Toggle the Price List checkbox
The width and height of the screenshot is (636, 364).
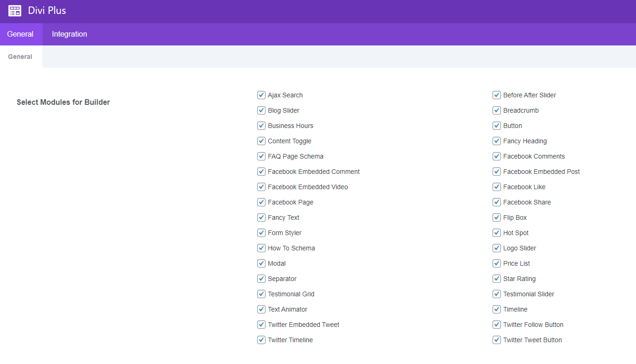click(x=497, y=263)
